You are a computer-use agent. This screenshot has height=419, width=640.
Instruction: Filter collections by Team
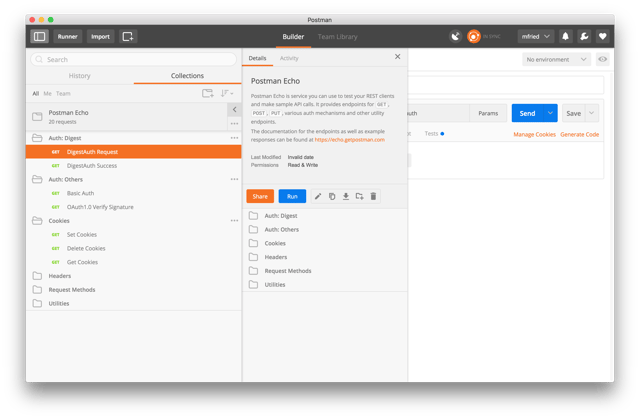point(63,93)
